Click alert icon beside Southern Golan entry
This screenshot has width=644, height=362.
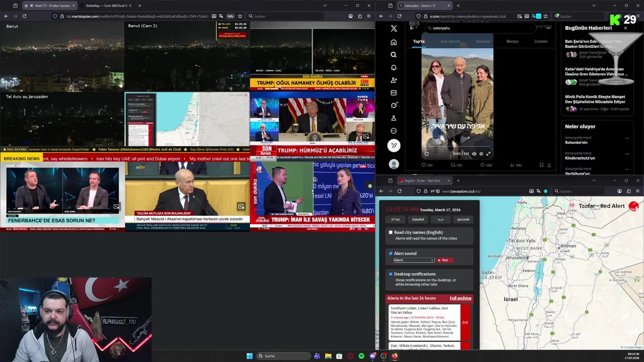[465, 322]
